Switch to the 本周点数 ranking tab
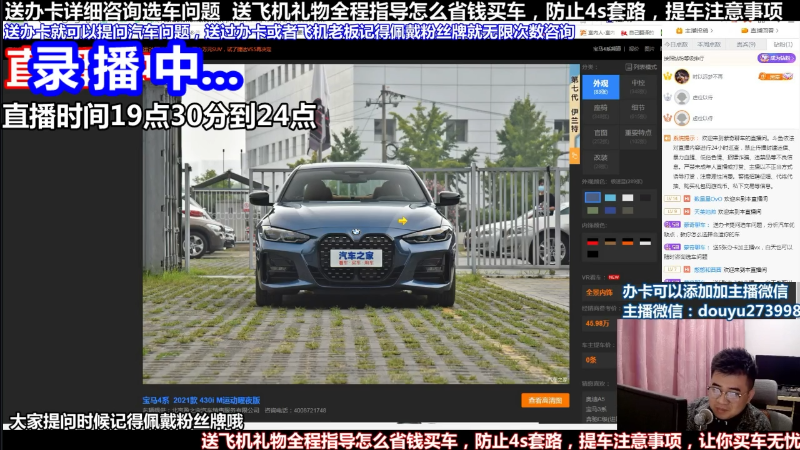800x450 pixels. 709,44
